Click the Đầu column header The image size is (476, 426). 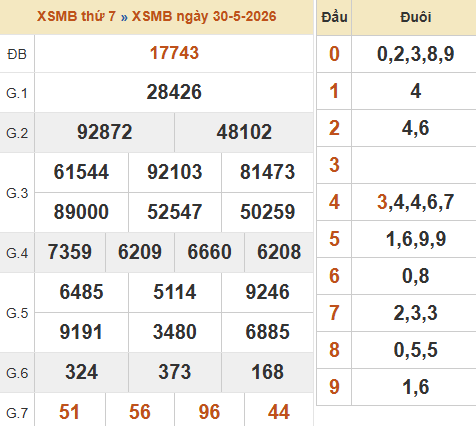334,17
